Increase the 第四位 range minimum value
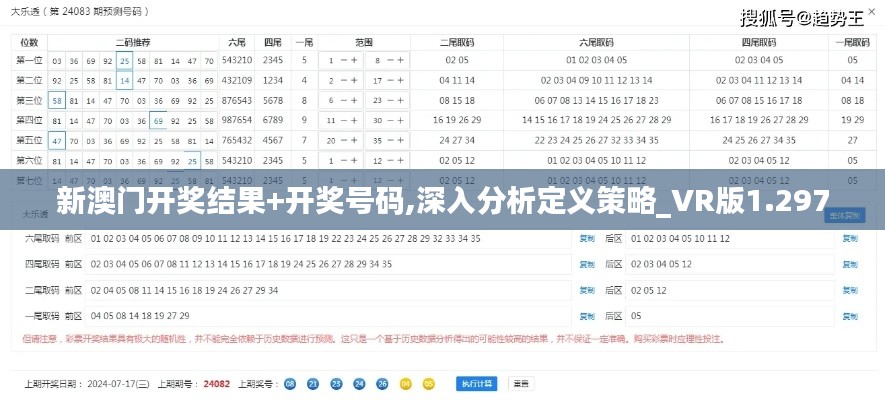This screenshot has height=400, width=885. pos(352,120)
